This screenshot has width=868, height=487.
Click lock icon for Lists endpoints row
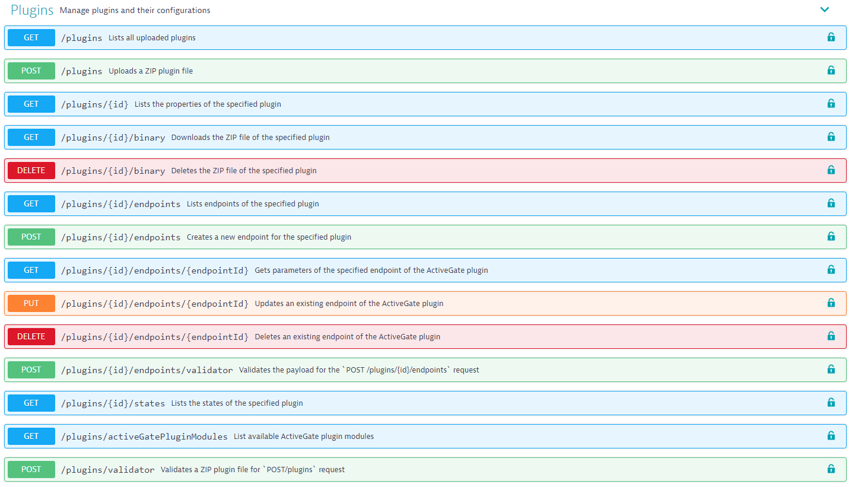point(831,203)
